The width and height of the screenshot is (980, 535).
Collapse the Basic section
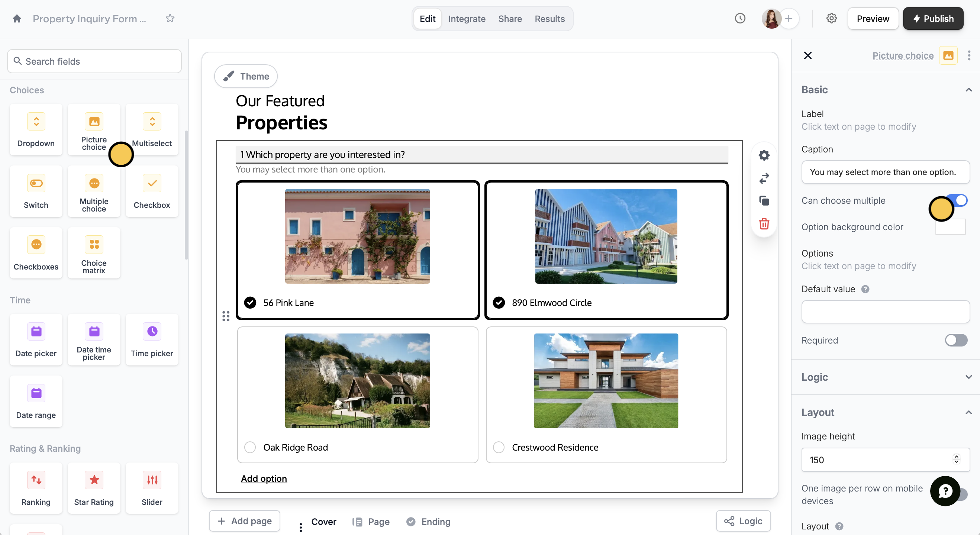coord(968,90)
